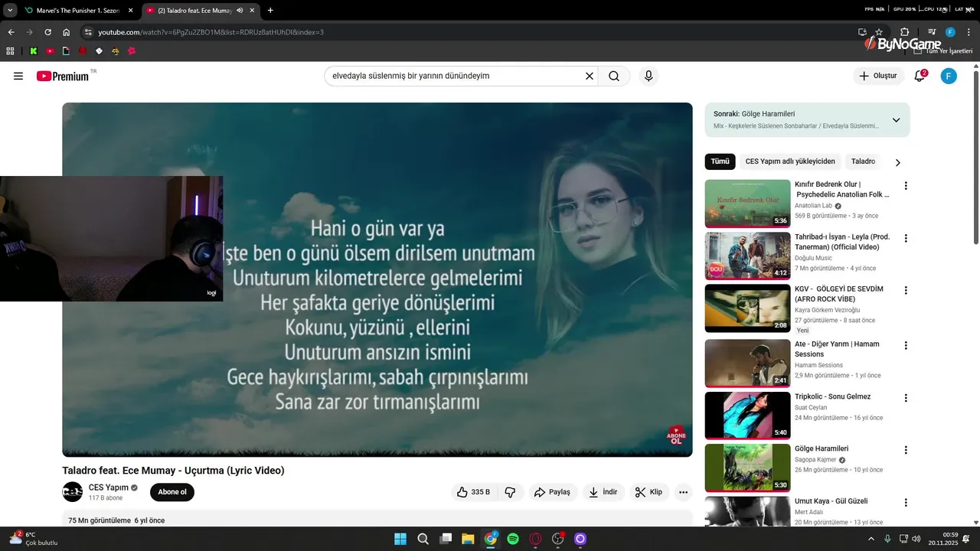Open the Gölge Haramileri video title

pos(821,448)
